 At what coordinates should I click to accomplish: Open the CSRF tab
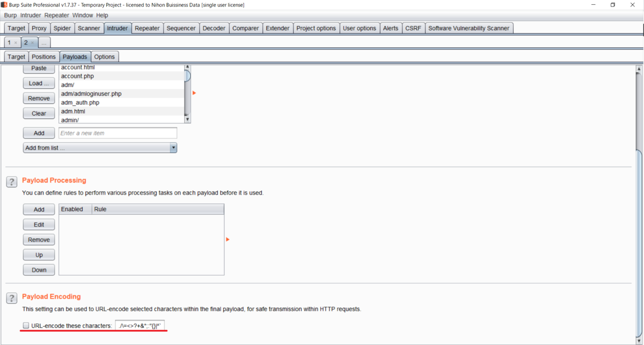tap(413, 28)
